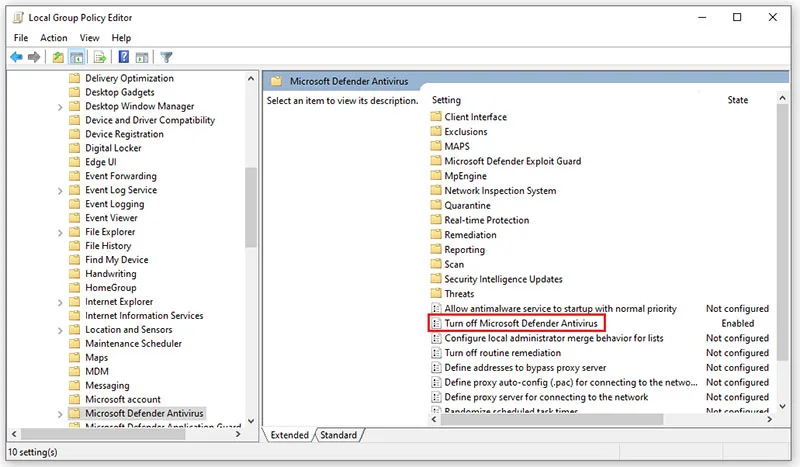Expand the Location and Sensors tree node
Image resolution: width=800 pixels, height=467 pixels.
60,331
